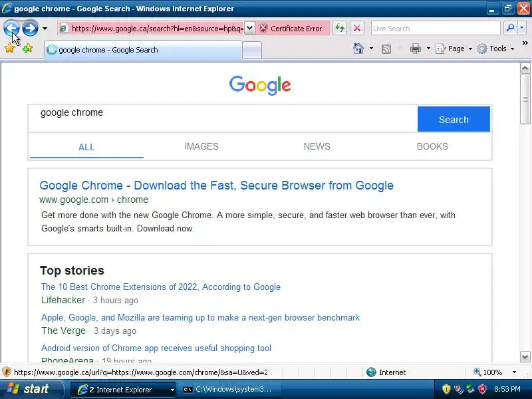Viewport: 532px width, 399px height.
Task: Open Google Chrome - Download the Fast, Secure Browser link
Action: point(217,186)
